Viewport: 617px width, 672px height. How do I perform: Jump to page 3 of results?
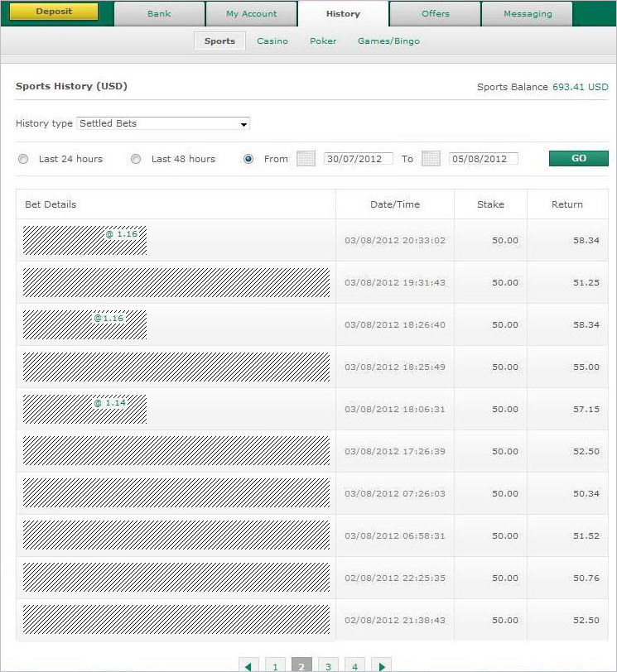click(328, 665)
